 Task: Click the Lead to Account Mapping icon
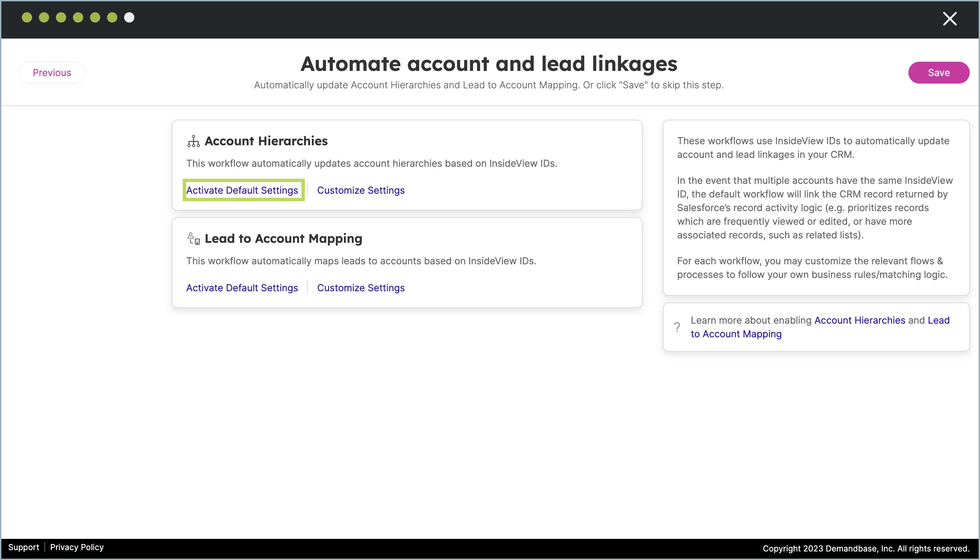[193, 238]
